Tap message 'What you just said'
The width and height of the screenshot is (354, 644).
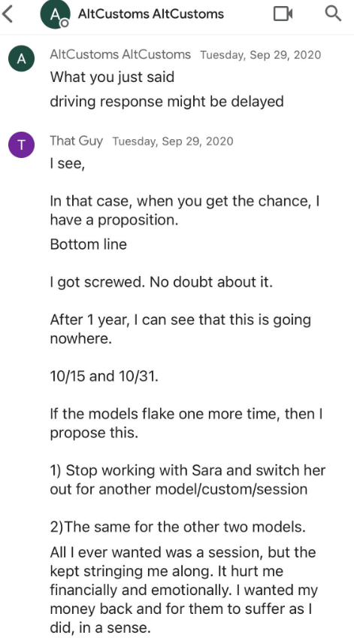[x=112, y=77]
